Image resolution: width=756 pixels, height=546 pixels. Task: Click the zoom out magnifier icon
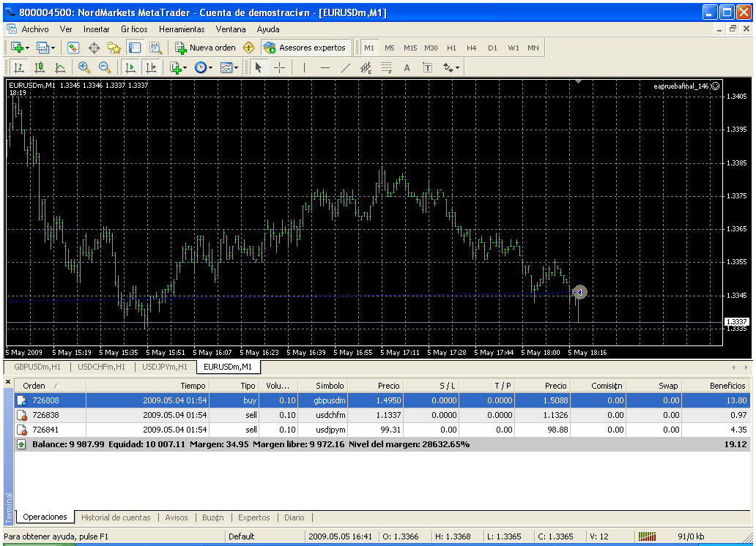[x=105, y=67]
